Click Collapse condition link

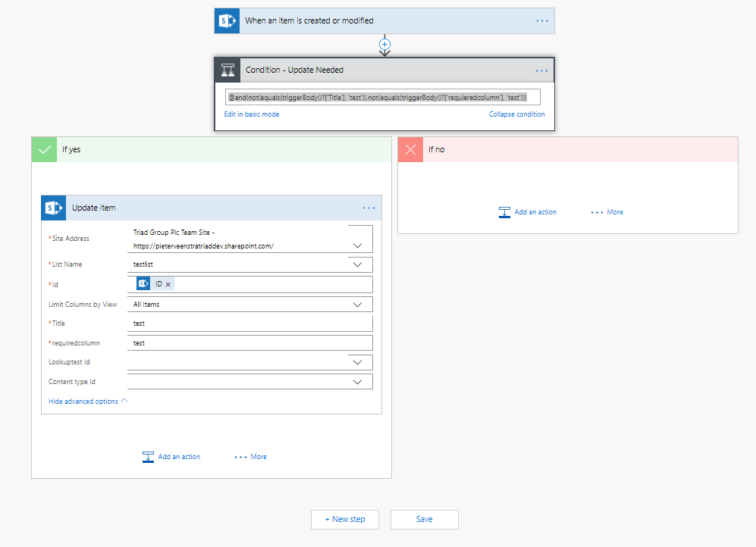(517, 114)
